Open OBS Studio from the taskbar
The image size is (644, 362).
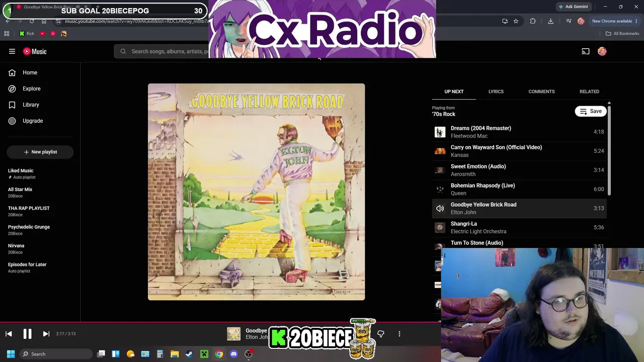249,354
